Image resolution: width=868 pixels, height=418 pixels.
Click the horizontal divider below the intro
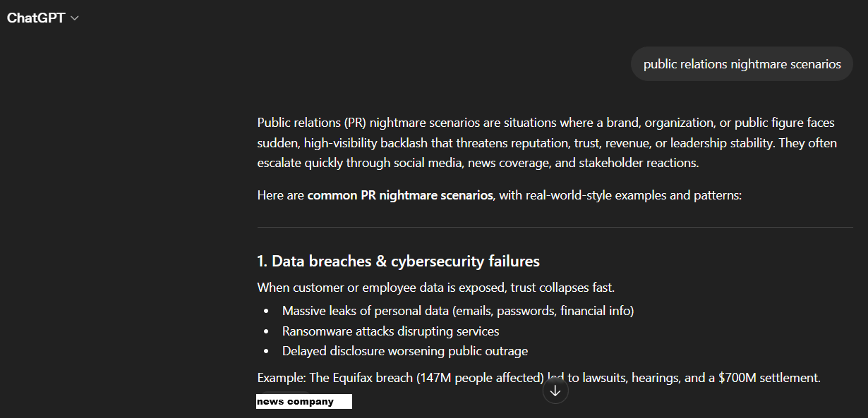pyautogui.click(x=555, y=228)
